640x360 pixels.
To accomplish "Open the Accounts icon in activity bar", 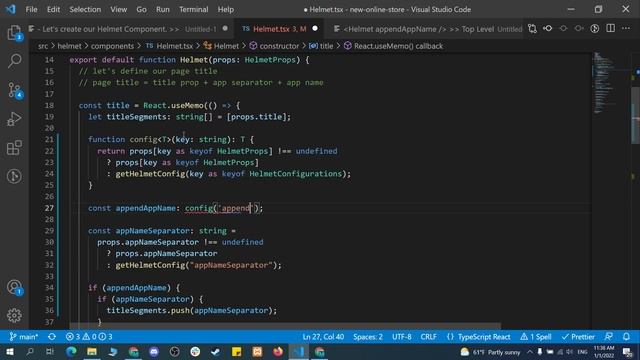I will click(x=14, y=287).
